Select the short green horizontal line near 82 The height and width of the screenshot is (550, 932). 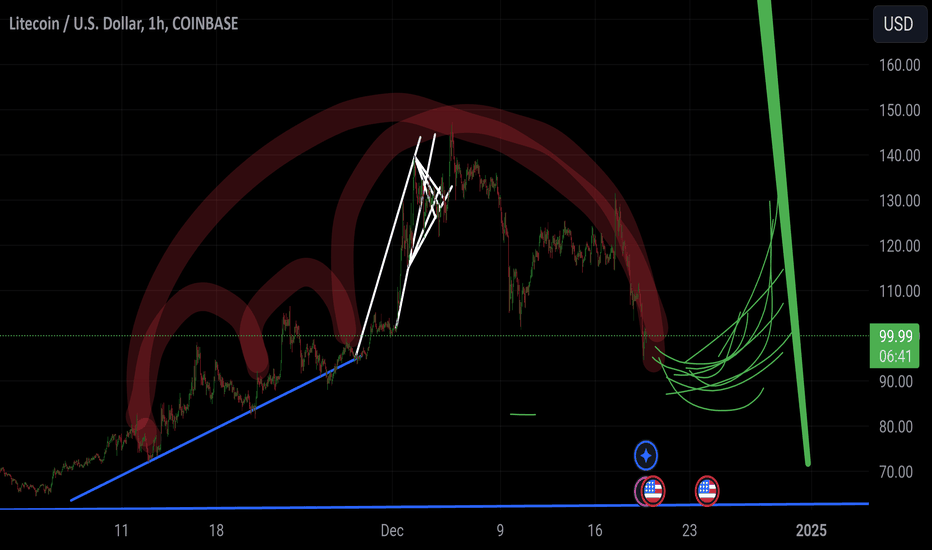click(523, 414)
